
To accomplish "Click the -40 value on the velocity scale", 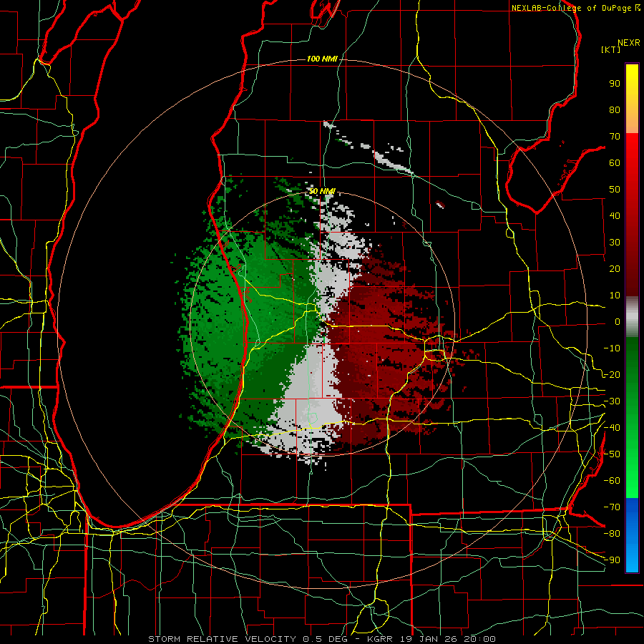I will point(612,428).
